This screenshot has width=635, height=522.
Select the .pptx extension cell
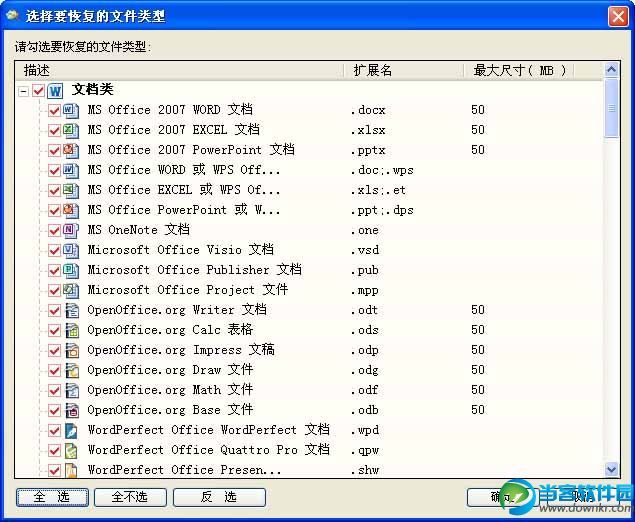[368, 151]
